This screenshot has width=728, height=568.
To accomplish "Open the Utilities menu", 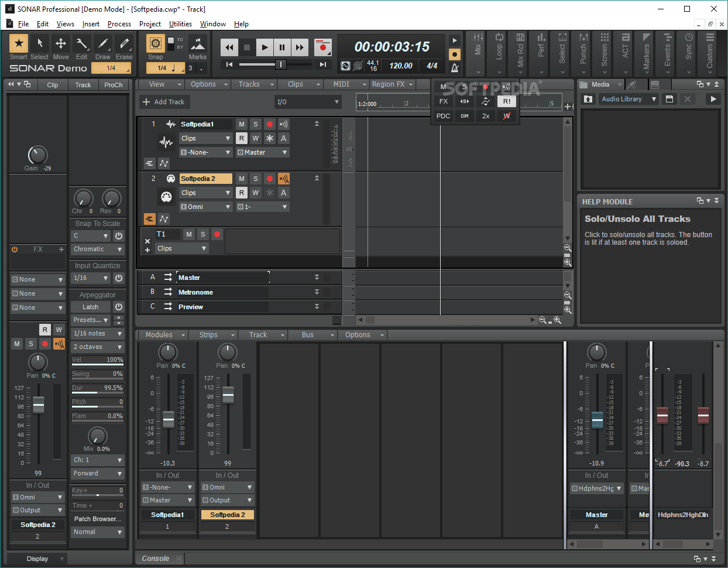I will coord(180,24).
